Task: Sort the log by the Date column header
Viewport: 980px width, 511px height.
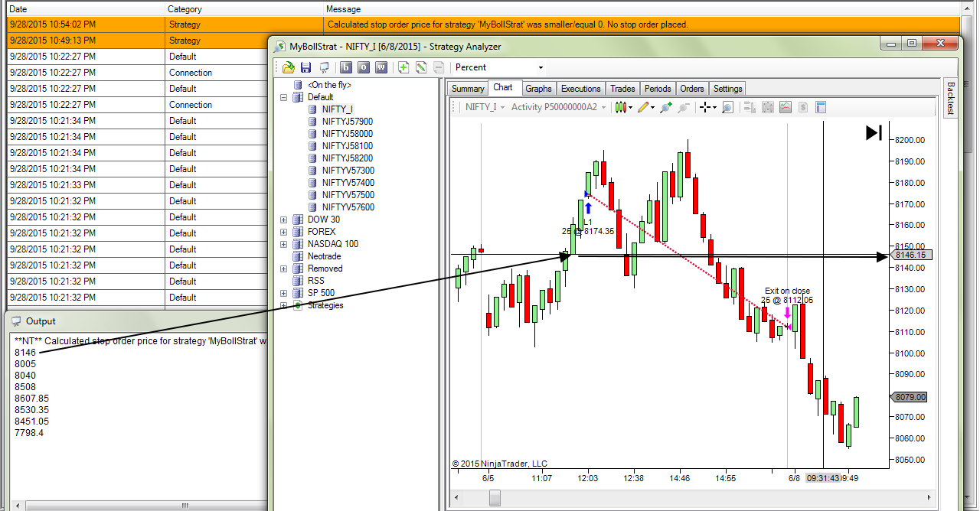Action: point(86,9)
